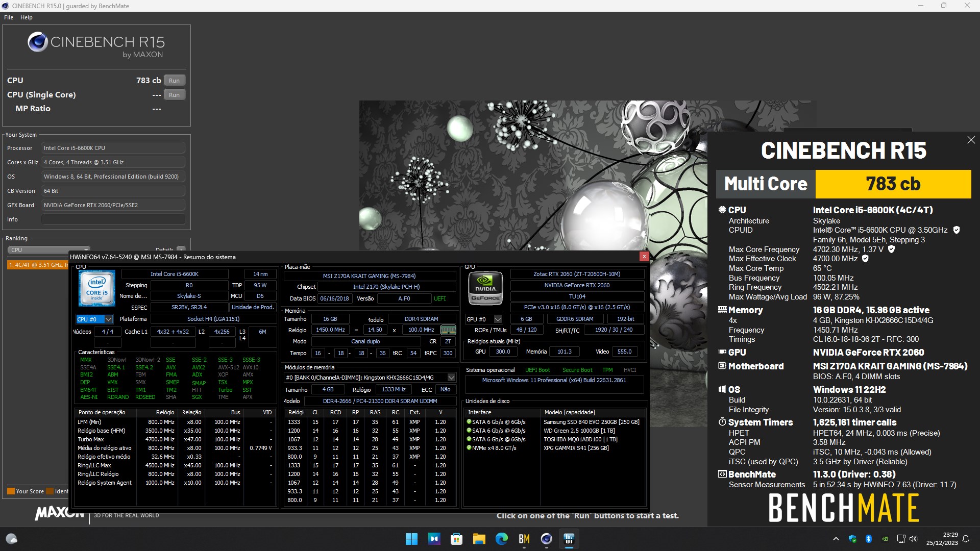Switch to Cinebench in the taskbar
The width and height of the screenshot is (980, 551).
(x=546, y=539)
